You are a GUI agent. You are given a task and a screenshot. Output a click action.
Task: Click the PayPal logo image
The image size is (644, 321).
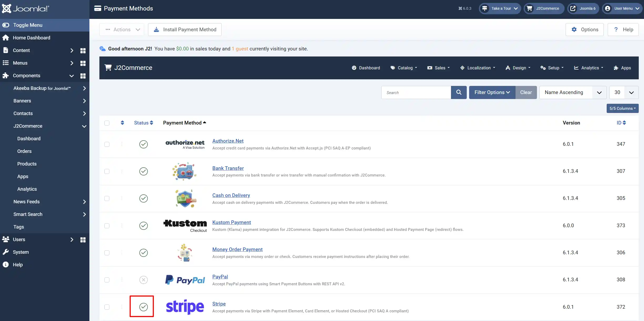pos(185,280)
